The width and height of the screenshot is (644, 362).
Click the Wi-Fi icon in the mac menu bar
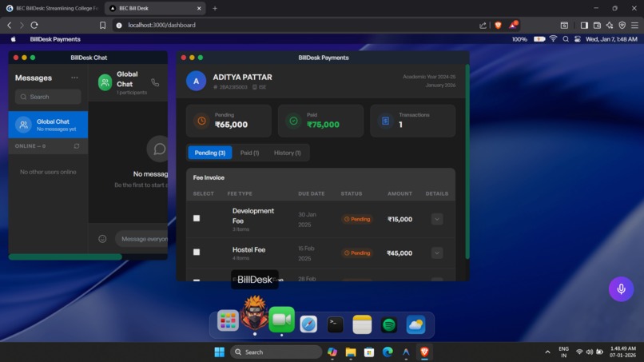[x=553, y=39]
